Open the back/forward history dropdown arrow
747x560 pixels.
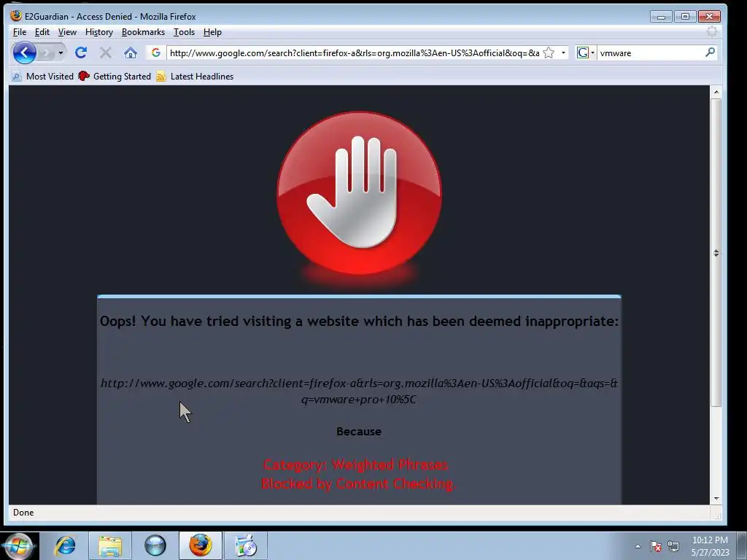(61, 52)
